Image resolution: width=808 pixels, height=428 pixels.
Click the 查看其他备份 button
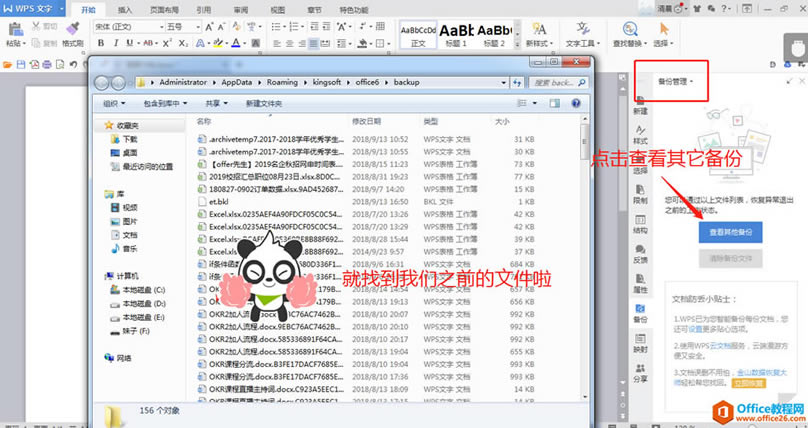[x=730, y=232]
